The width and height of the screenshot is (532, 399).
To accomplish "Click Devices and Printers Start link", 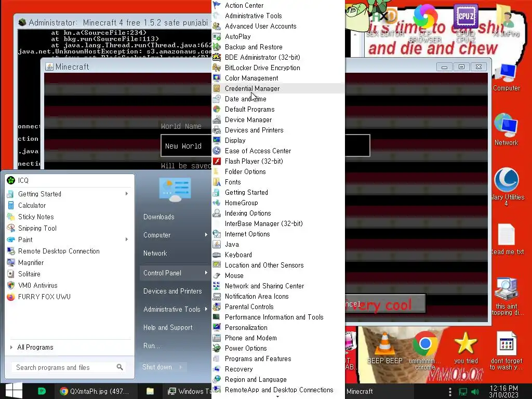I will click(172, 291).
